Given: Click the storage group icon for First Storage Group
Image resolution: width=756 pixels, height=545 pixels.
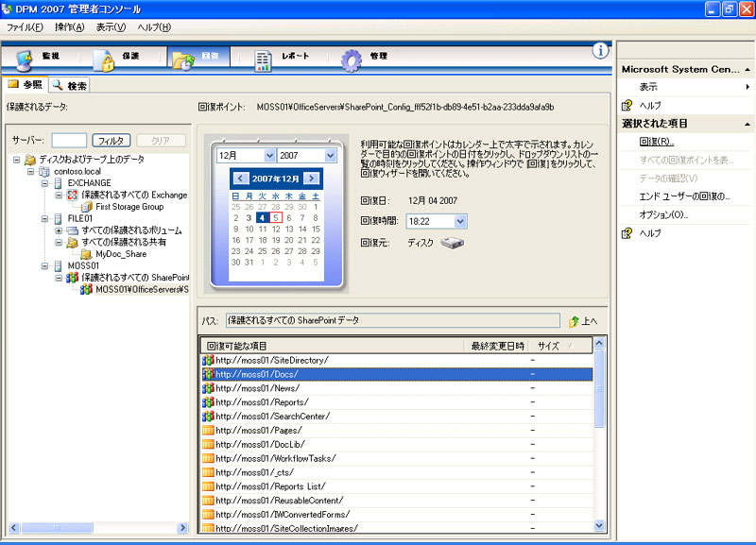Looking at the screenshot, I should 87,207.
